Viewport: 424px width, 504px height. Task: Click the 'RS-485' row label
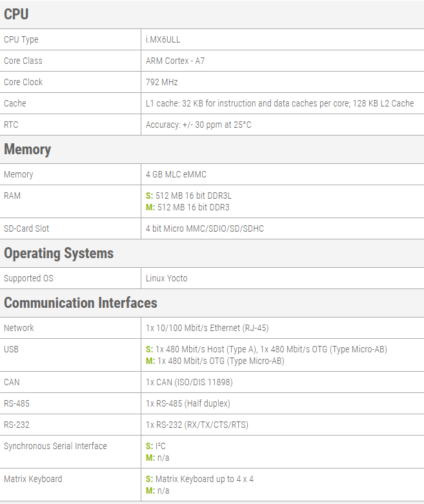point(17,403)
